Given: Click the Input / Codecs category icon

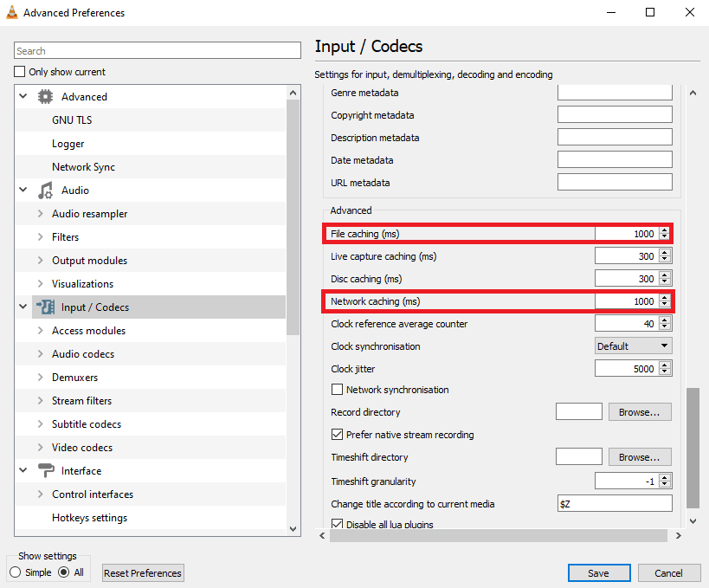Looking at the screenshot, I should pos(45,307).
